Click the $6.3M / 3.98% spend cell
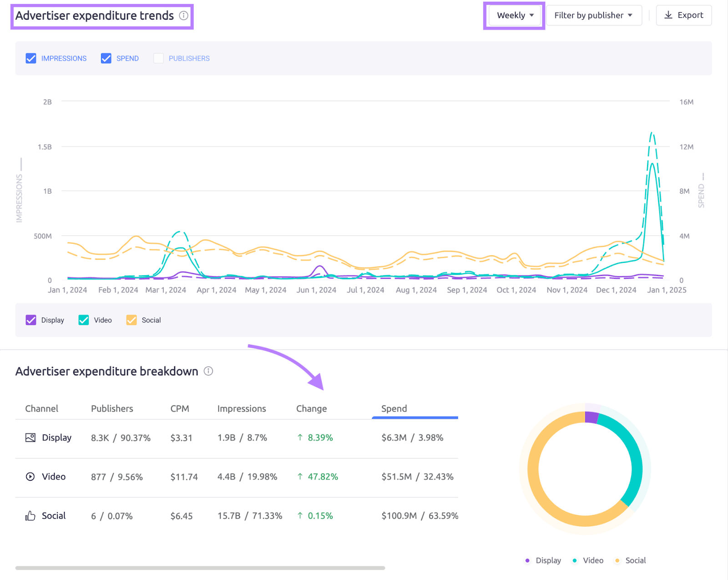Image resolution: width=728 pixels, height=580 pixels. [x=412, y=438]
